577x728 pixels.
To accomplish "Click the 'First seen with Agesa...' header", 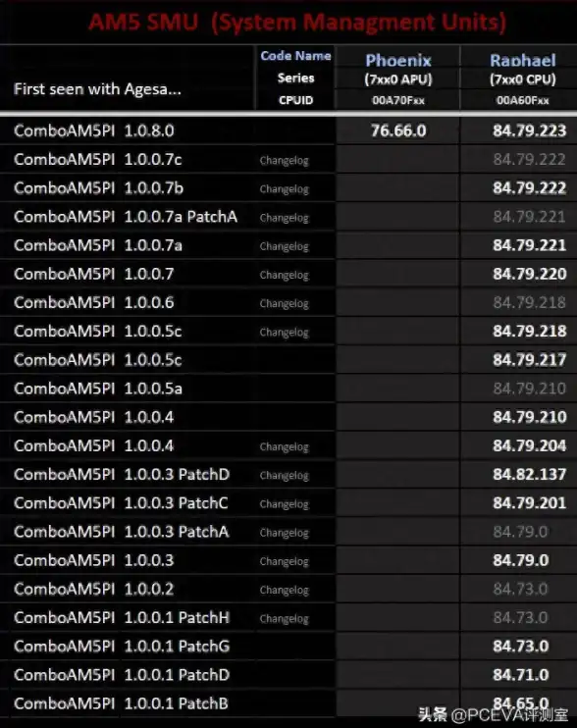I will tap(97, 88).
